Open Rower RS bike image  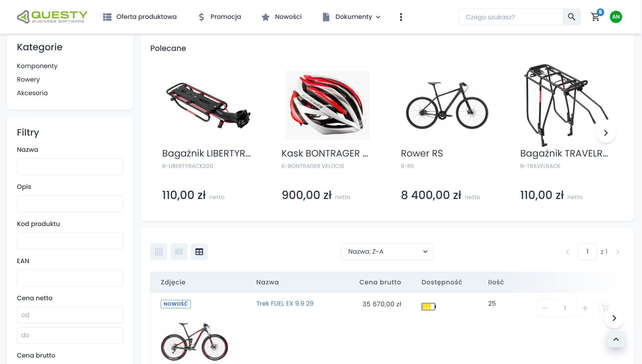coord(447,106)
